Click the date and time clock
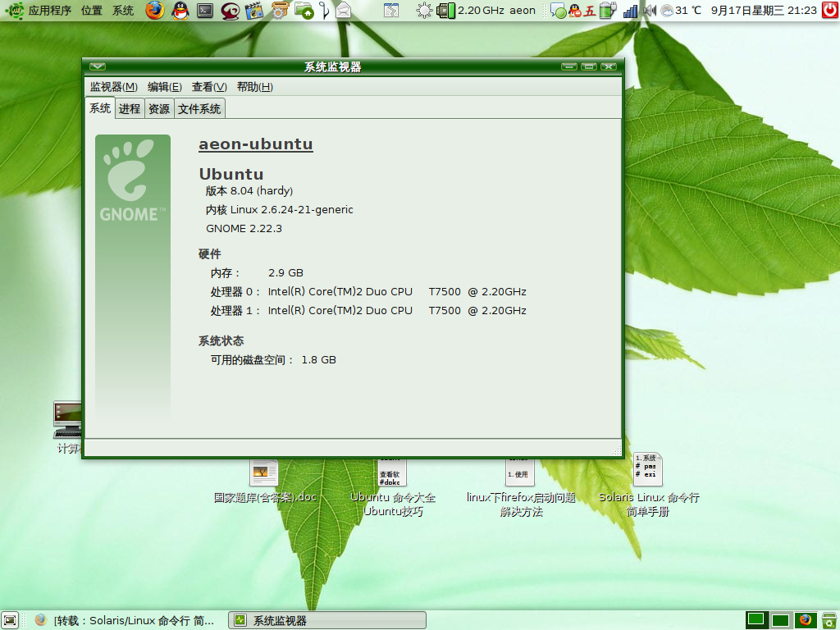 (x=764, y=10)
